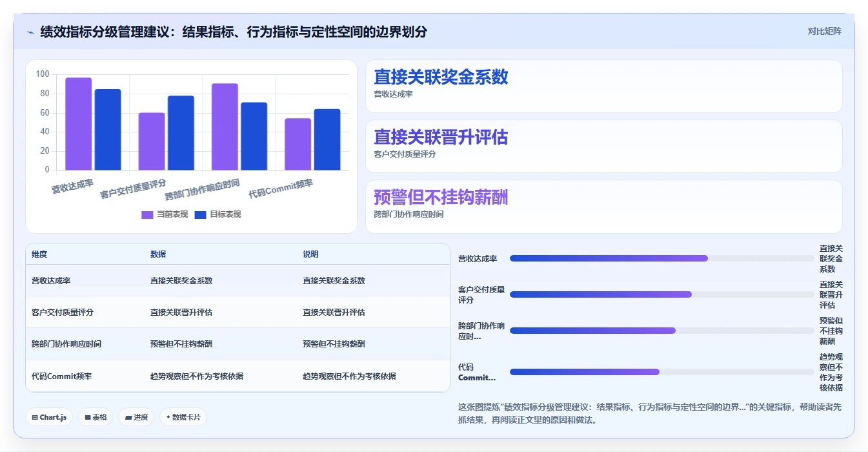Click 直接关联奖金系数 in the 数据 column
The image size is (868, 452).
click(181, 281)
